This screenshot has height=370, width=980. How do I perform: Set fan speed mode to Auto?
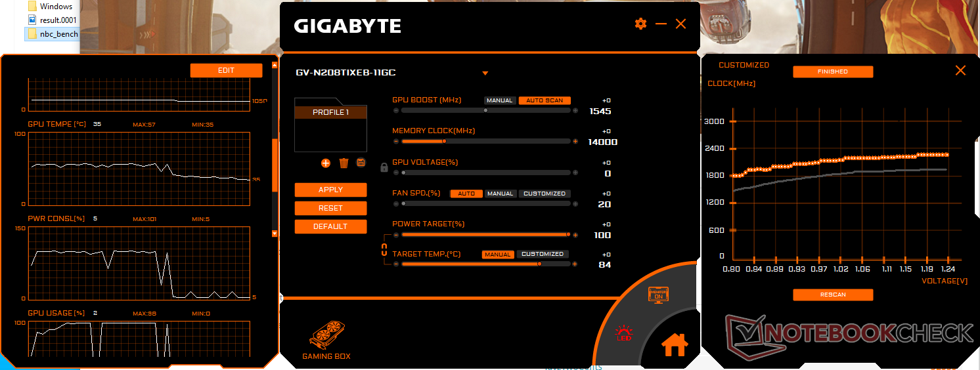466,194
